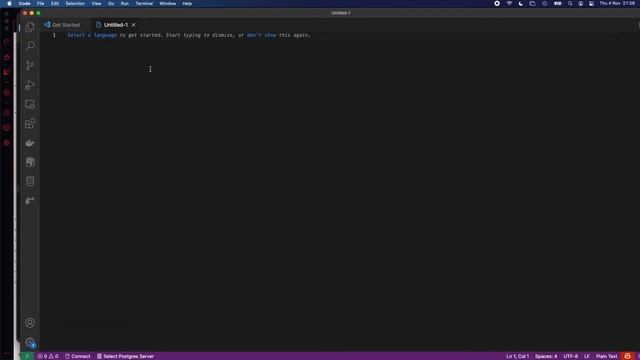Open the Explorer view in activity bar

pos(30,27)
